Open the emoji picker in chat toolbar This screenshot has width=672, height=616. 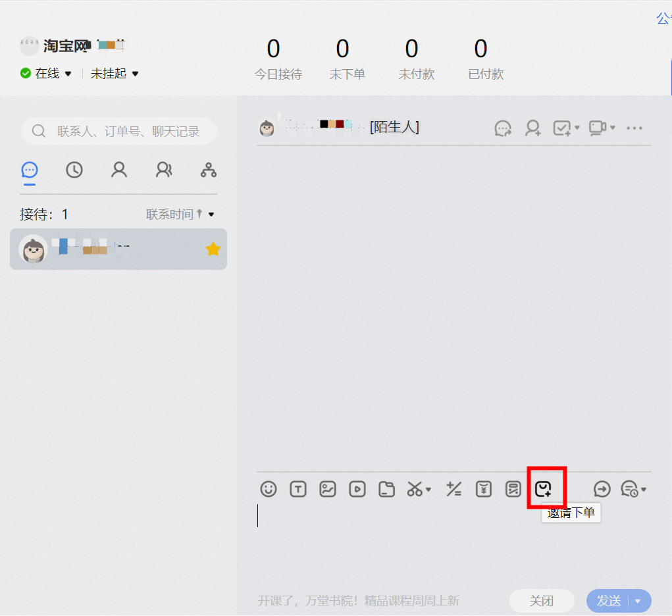(269, 489)
